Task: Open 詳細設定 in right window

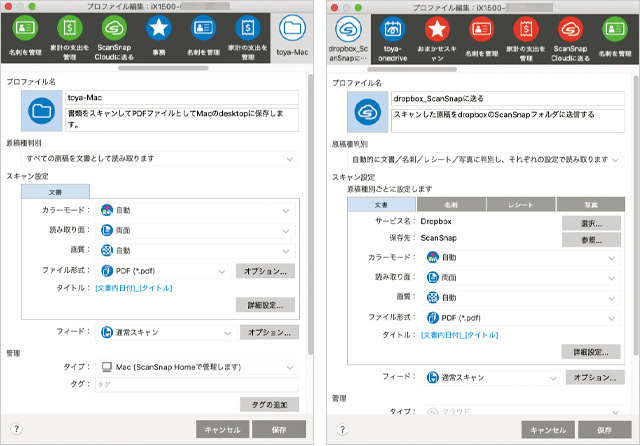Action: pyautogui.click(x=591, y=352)
